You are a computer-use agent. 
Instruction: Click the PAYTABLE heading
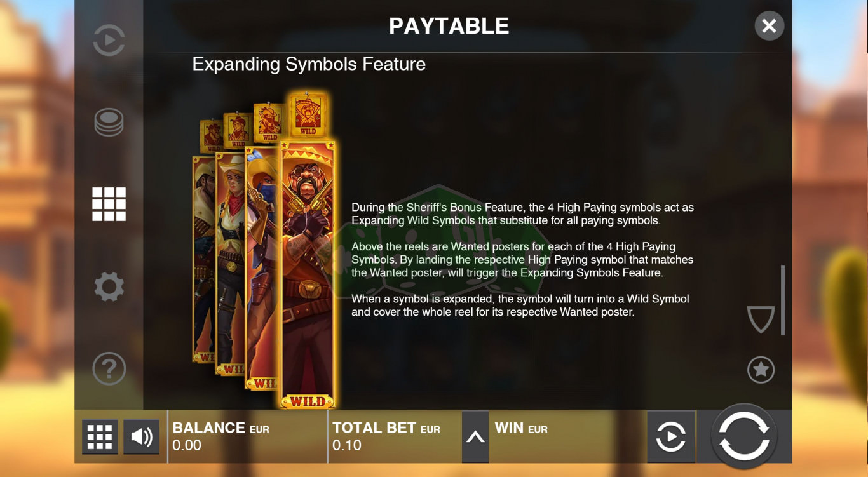click(x=449, y=26)
